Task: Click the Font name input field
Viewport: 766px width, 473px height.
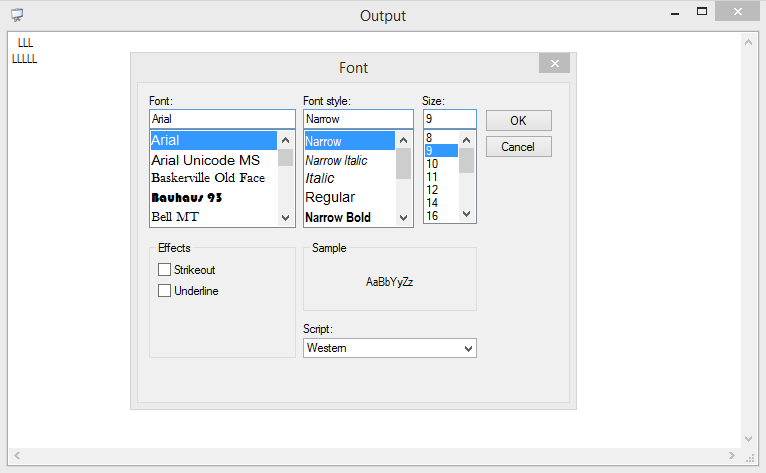Action: coord(221,119)
